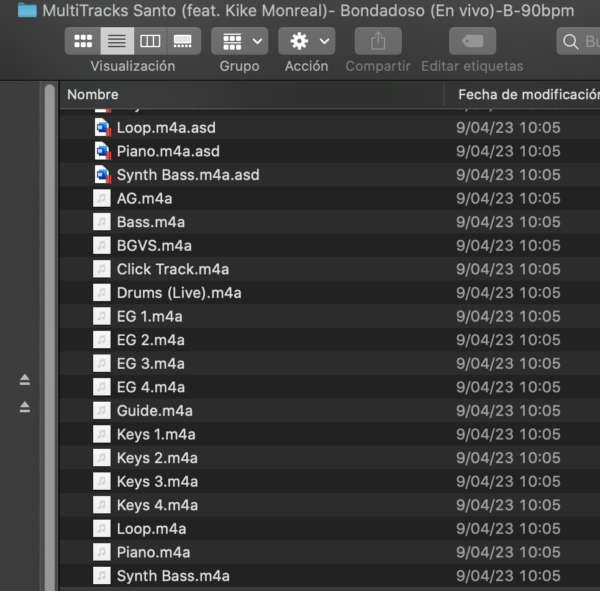Image resolution: width=600 pixels, height=591 pixels.
Task: Click the EG 3.m4a audio icon
Action: [x=102, y=364]
